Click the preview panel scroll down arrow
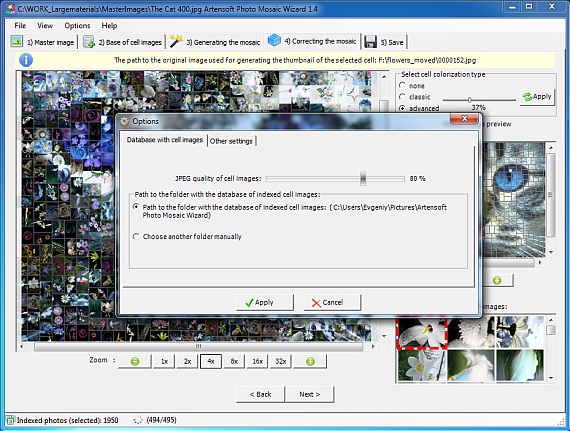 click(x=551, y=251)
